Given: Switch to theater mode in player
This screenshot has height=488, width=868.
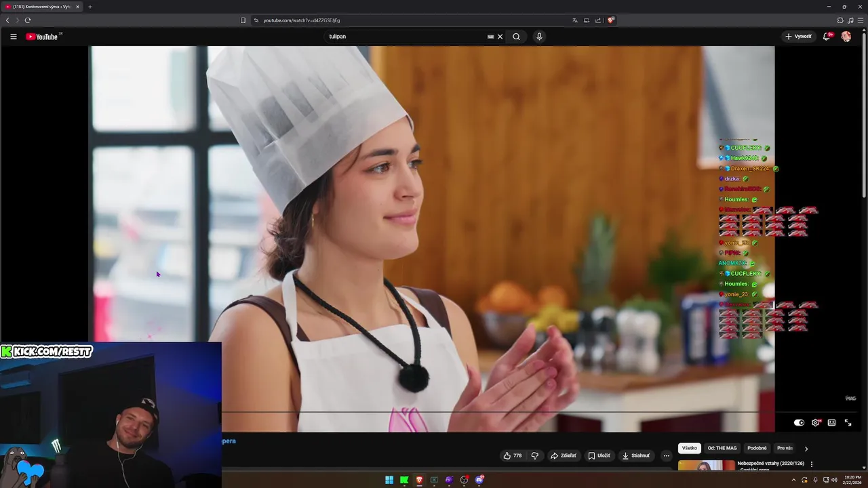Looking at the screenshot, I should [x=831, y=422].
